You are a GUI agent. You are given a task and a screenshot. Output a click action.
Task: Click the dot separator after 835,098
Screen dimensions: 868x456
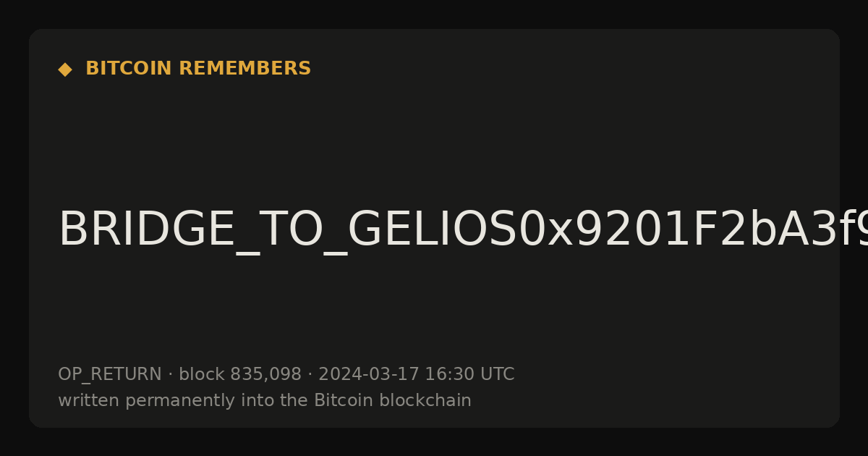click(x=310, y=375)
